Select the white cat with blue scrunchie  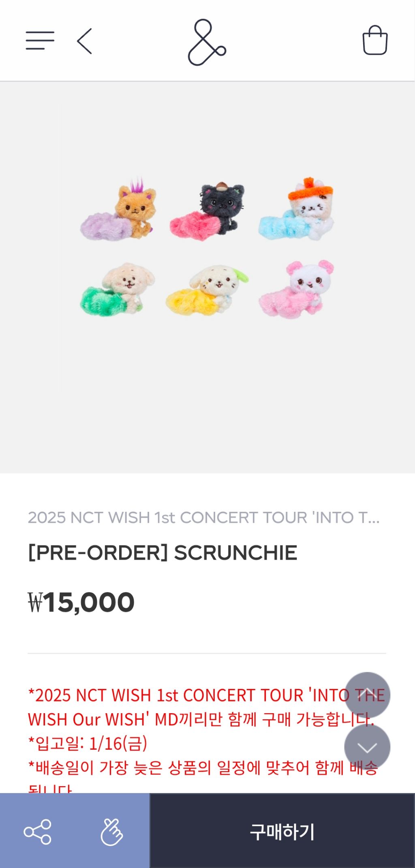tap(296, 209)
